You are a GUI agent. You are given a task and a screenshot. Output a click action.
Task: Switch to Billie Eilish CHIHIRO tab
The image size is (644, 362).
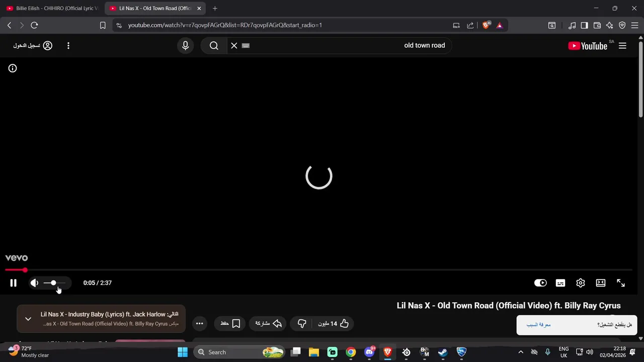point(52,9)
